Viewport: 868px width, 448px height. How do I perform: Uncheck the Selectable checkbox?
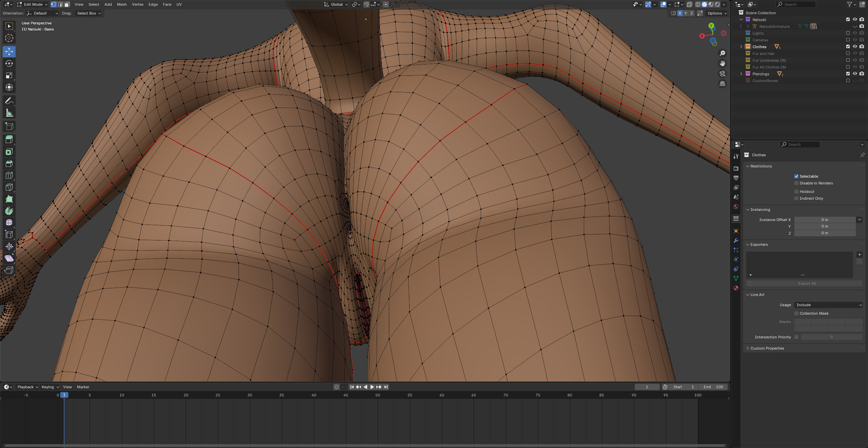click(796, 176)
